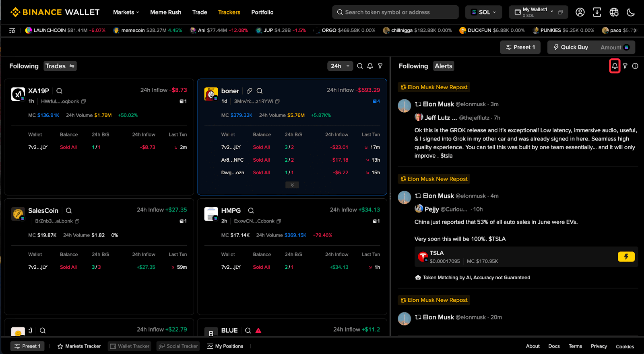Click wallet Ar8...NFC in boner card
Image resolution: width=644 pixels, height=354 pixels.
232,160
